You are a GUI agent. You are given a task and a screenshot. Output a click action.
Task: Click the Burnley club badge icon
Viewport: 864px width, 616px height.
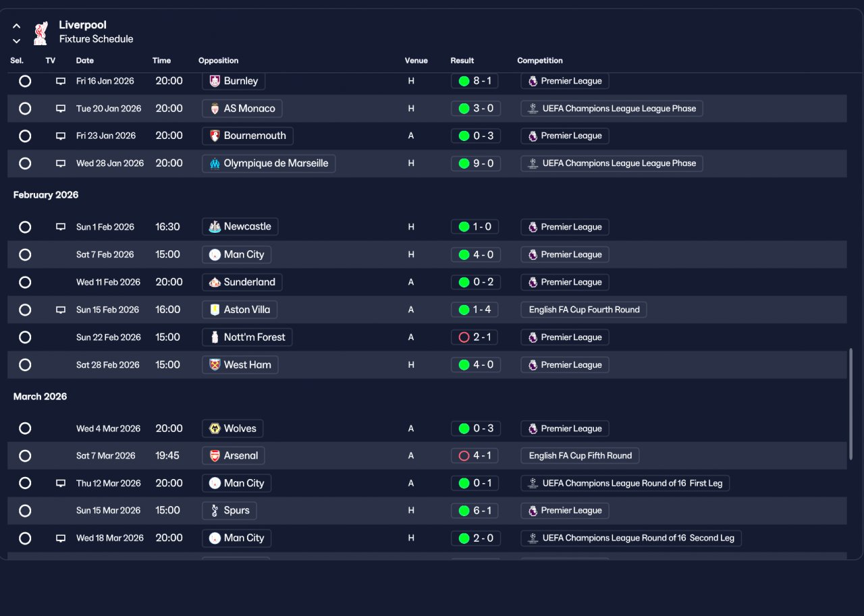215,81
